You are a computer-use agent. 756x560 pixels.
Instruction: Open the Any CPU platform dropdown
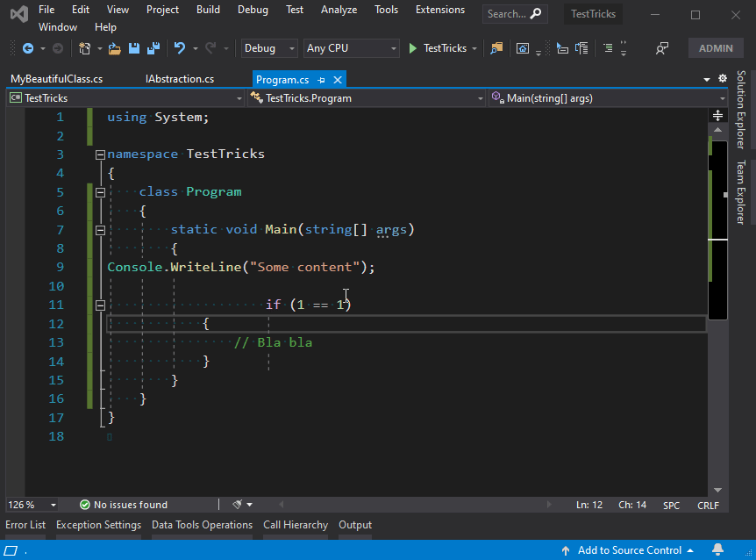click(351, 48)
